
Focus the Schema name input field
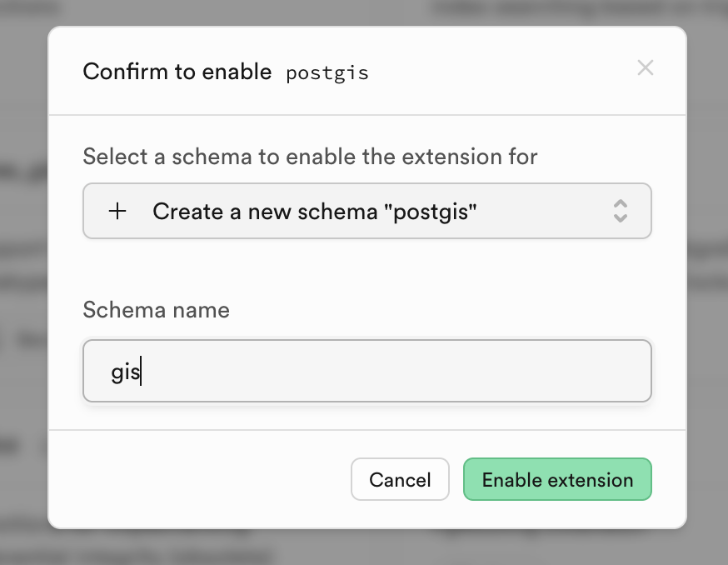(366, 371)
